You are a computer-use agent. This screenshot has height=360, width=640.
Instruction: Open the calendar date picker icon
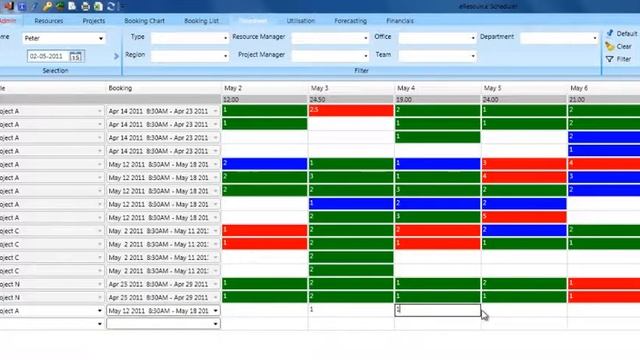coord(76,56)
